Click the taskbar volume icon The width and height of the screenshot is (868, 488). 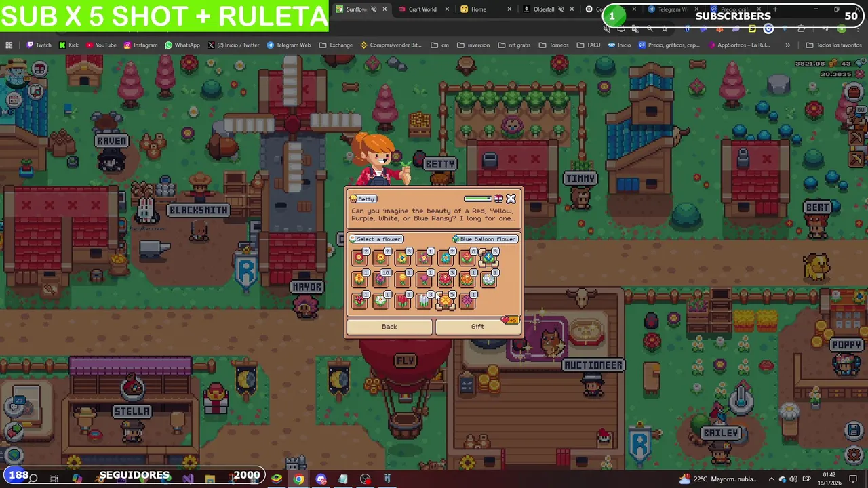793,479
